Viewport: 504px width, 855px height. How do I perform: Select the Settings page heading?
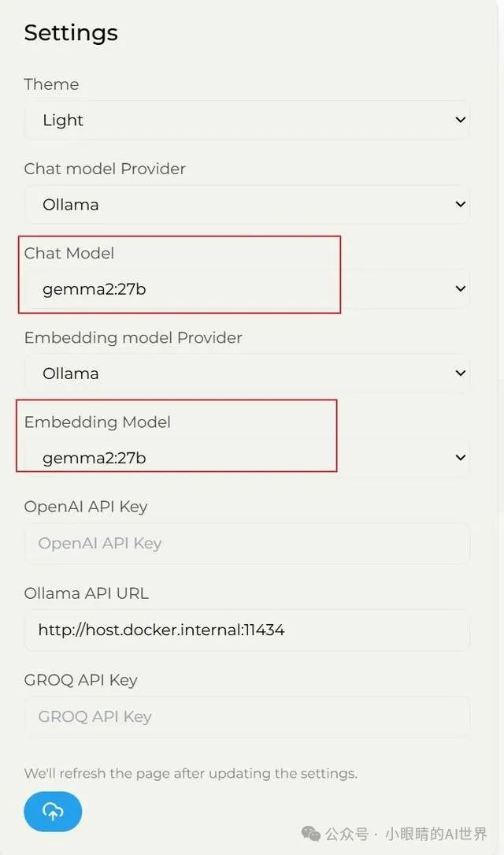[x=71, y=32]
